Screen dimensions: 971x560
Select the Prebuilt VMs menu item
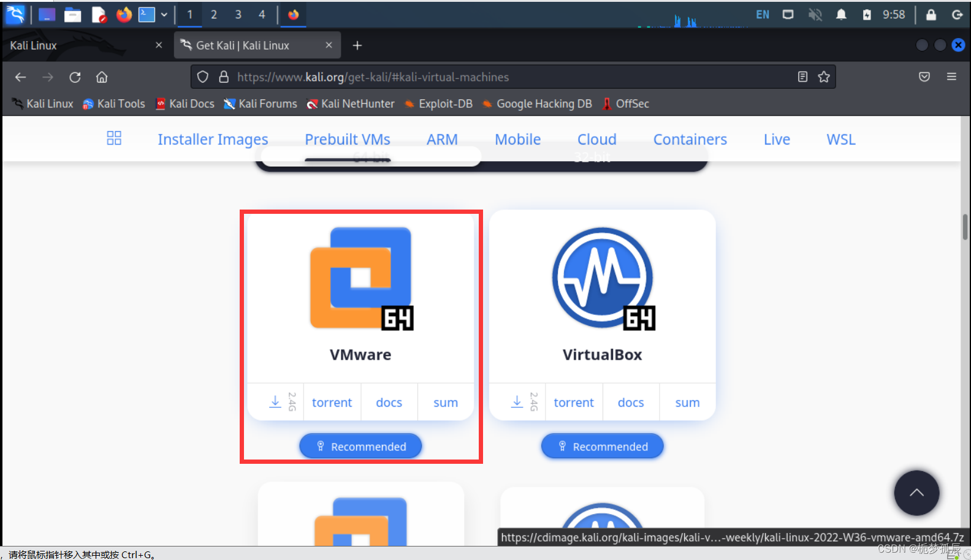pos(348,140)
